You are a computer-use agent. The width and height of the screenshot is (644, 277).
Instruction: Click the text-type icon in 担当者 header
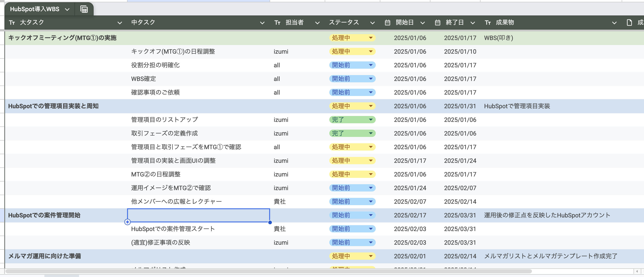pyautogui.click(x=277, y=23)
